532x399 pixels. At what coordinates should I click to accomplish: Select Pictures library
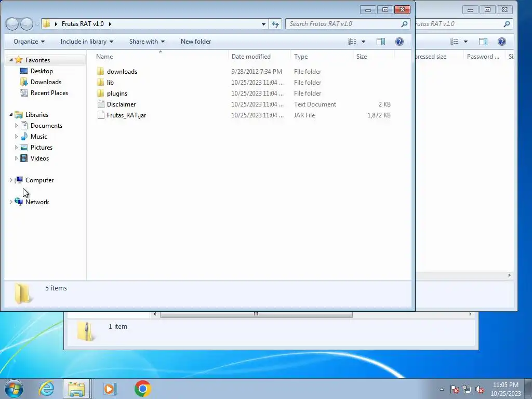point(42,147)
